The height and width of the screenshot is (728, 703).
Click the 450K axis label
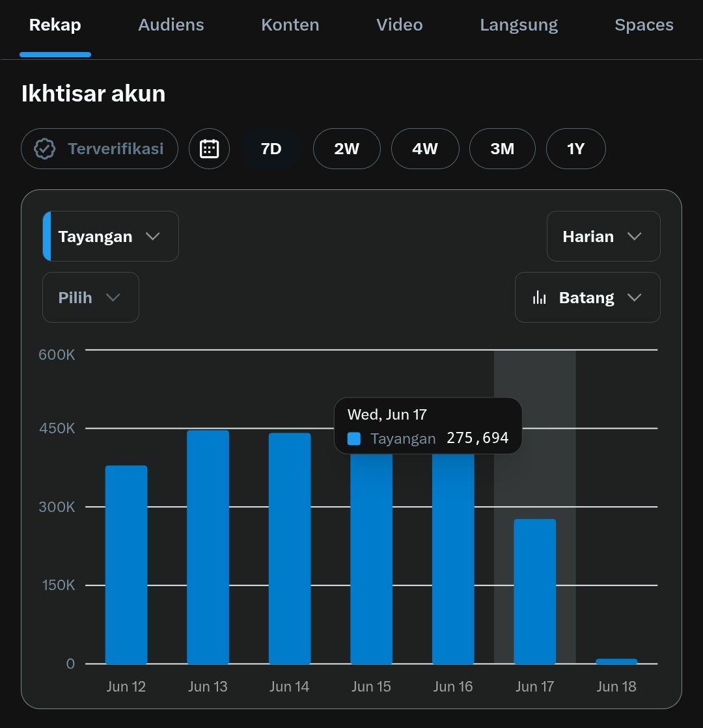tap(57, 428)
